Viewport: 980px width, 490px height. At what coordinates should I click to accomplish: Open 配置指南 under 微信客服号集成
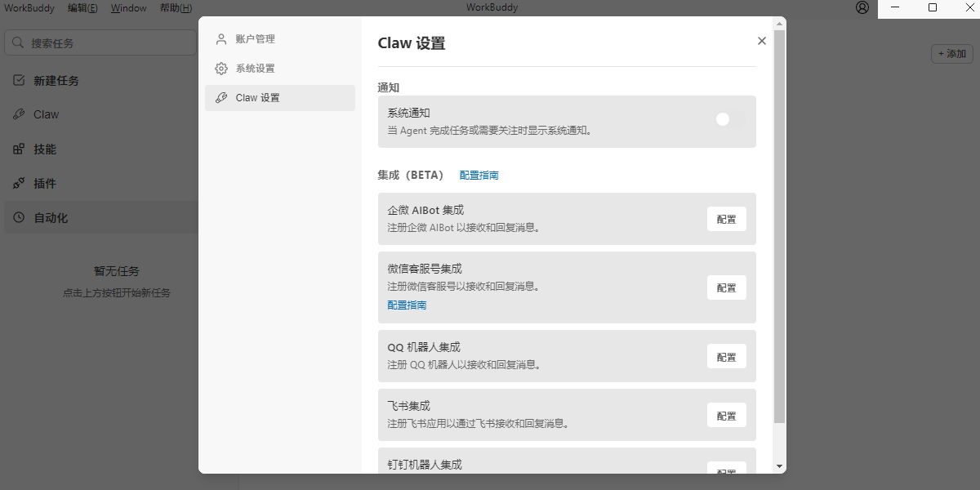click(x=406, y=305)
